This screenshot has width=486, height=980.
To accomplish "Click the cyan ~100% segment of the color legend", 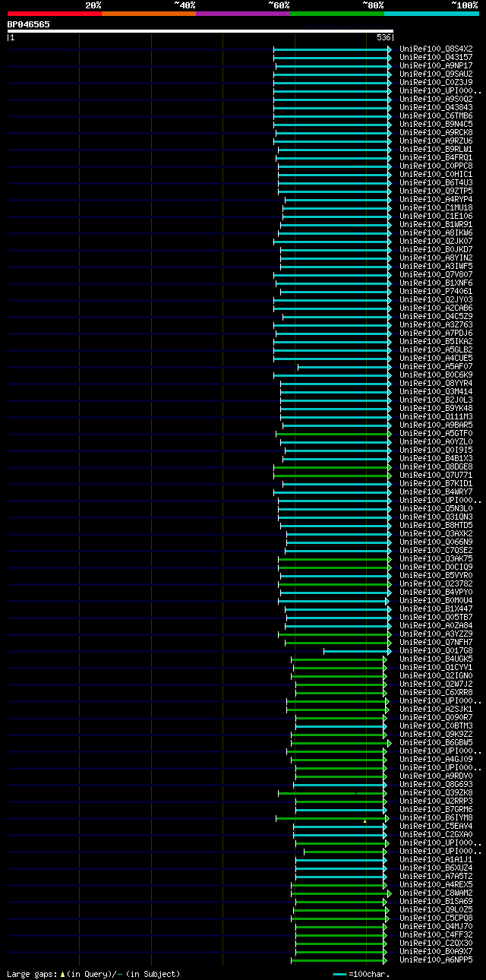I will [431, 13].
